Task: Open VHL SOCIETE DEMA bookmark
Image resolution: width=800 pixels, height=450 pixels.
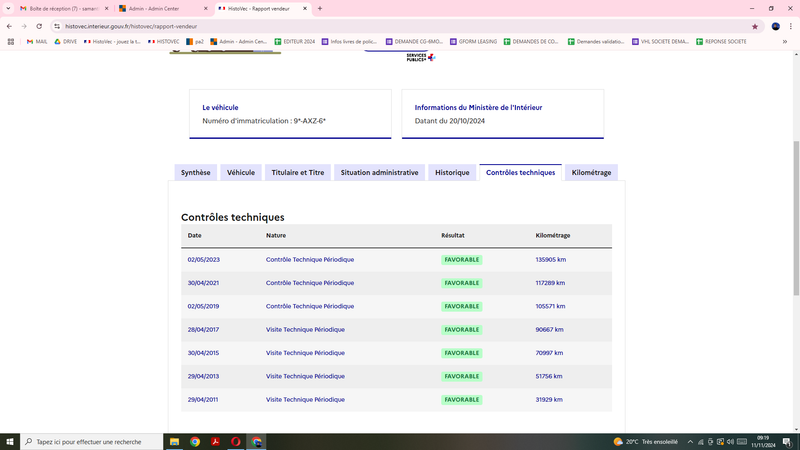Action: click(x=660, y=42)
